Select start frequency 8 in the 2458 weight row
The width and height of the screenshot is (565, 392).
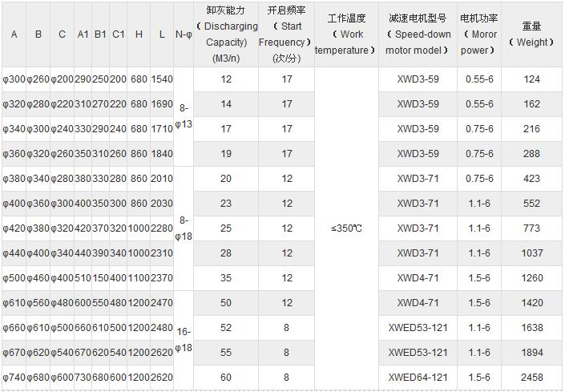pyautogui.click(x=286, y=378)
